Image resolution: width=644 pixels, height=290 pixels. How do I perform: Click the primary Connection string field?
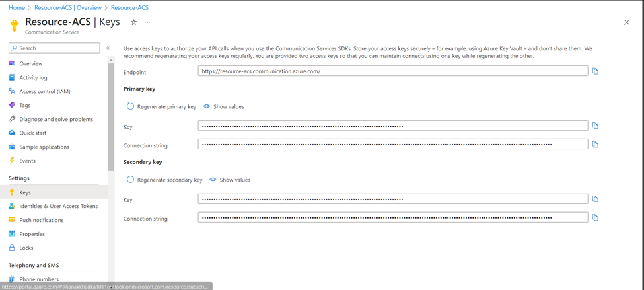393,144
